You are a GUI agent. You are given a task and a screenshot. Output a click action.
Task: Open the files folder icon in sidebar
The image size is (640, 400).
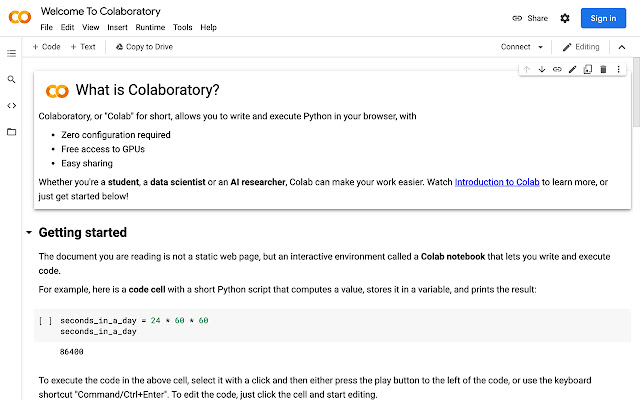pos(11,132)
